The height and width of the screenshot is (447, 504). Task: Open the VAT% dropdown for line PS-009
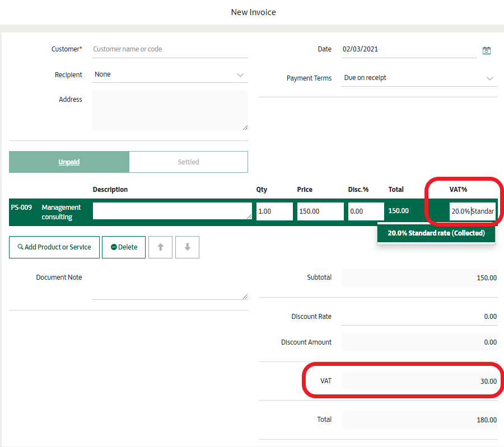coord(473,211)
